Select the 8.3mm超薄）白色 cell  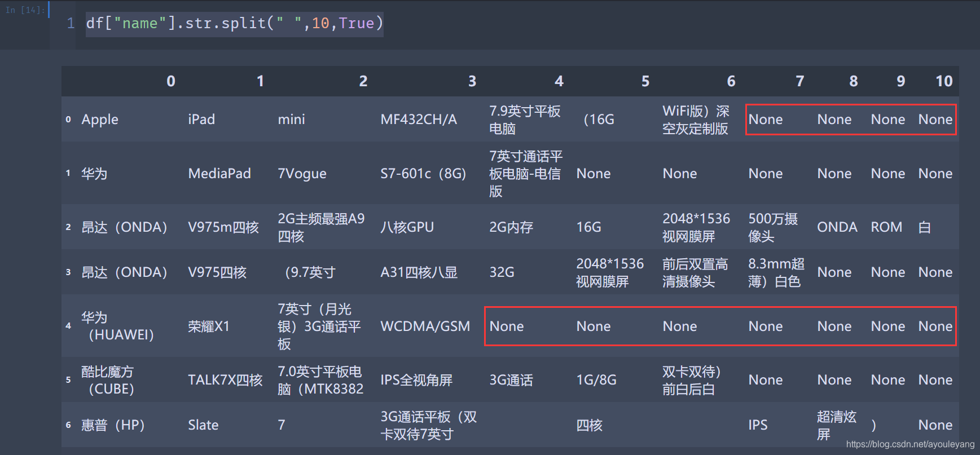pyautogui.click(x=776, y=272)
